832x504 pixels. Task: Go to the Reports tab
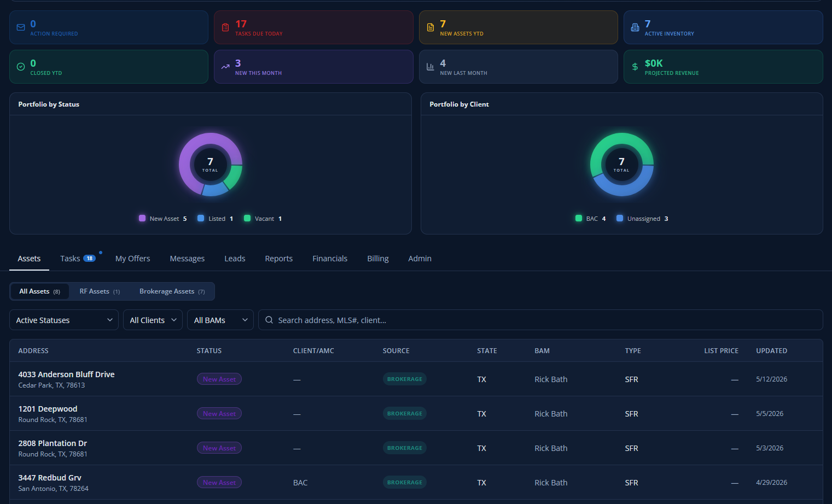(279, 259)
